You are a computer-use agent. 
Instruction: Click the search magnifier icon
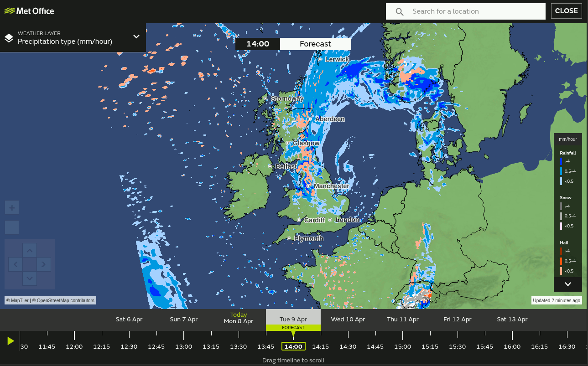[x=400, y=12]
